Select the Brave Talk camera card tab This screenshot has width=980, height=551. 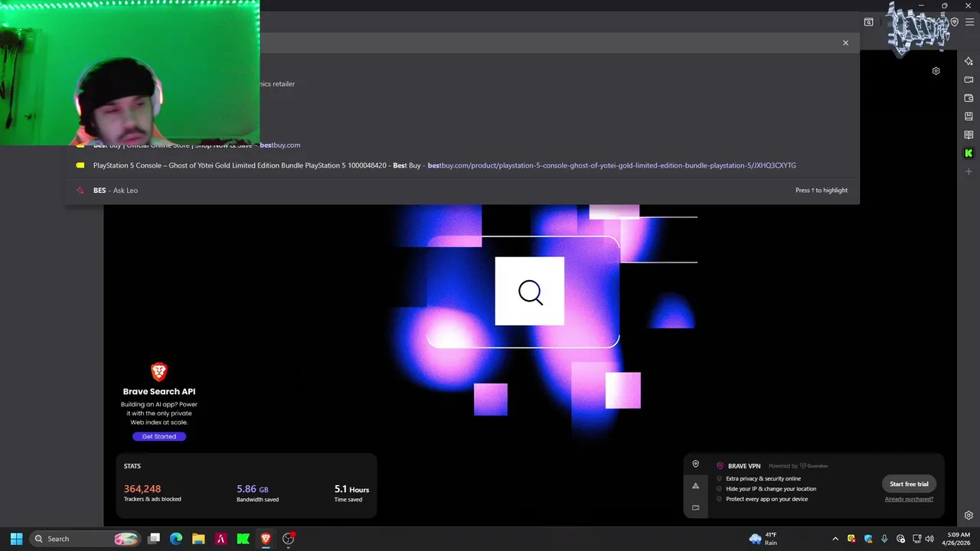click(x=695, y=507)
